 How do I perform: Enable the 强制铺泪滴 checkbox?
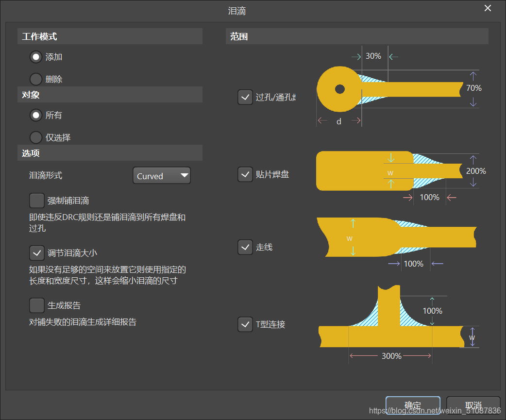(36, 200)
